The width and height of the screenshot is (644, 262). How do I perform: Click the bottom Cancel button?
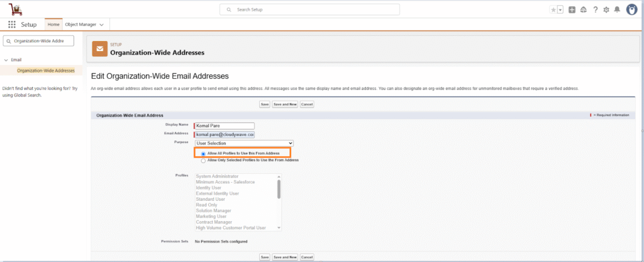click(307, 257)
